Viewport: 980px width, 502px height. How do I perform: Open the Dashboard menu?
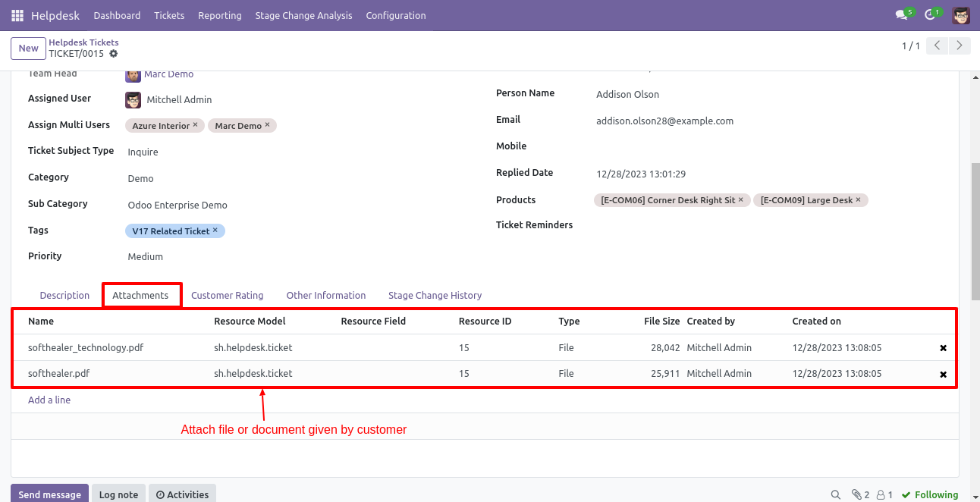pyautogui.click(x=117, y=15)
